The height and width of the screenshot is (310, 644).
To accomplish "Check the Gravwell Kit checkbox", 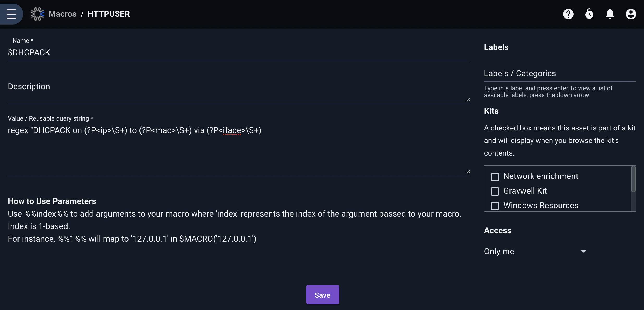I will click(x=495, y=191).
